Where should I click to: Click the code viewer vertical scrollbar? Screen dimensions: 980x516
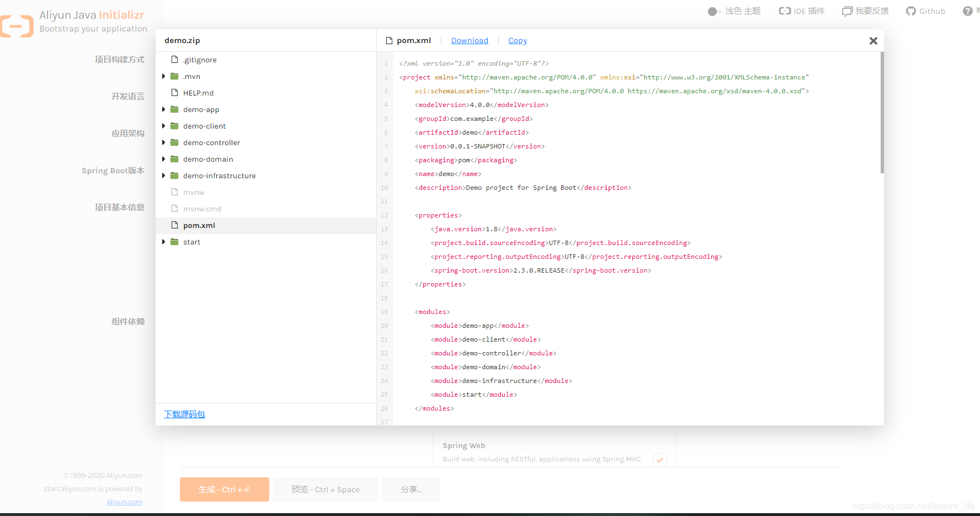click(x=882, y=113)
